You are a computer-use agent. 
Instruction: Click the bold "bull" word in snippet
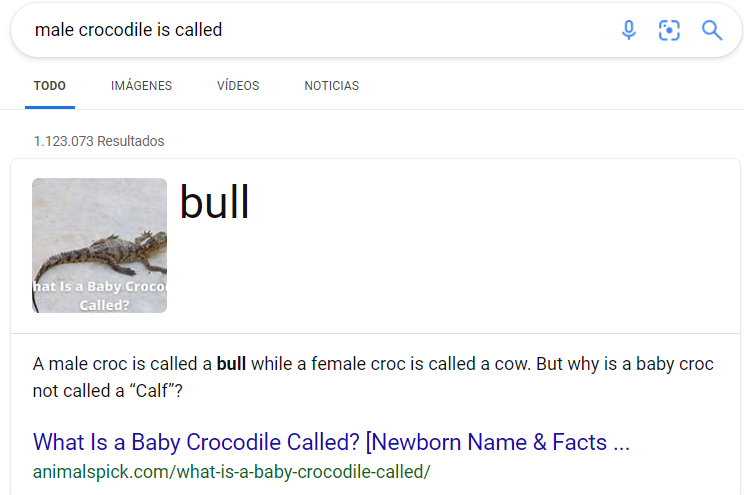point(231,364)
